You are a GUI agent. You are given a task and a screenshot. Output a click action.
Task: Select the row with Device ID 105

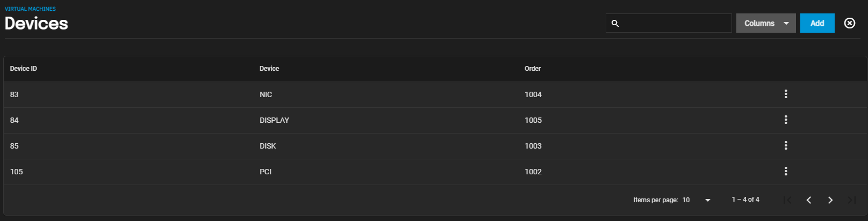click(435, 172)
